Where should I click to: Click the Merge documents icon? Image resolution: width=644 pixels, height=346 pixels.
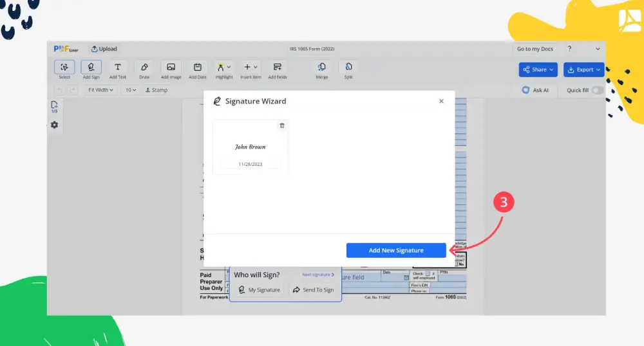(x=322, y=68)
